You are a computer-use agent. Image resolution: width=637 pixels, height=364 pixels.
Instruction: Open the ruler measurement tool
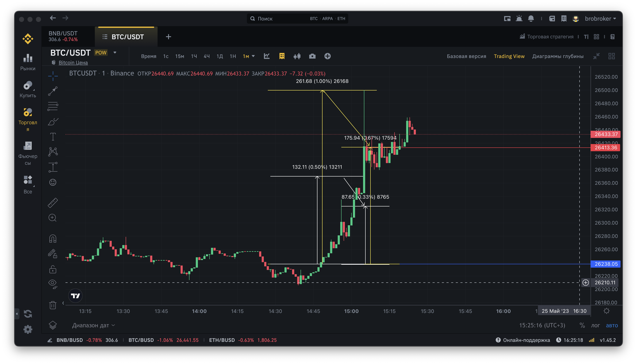(53, 202)
